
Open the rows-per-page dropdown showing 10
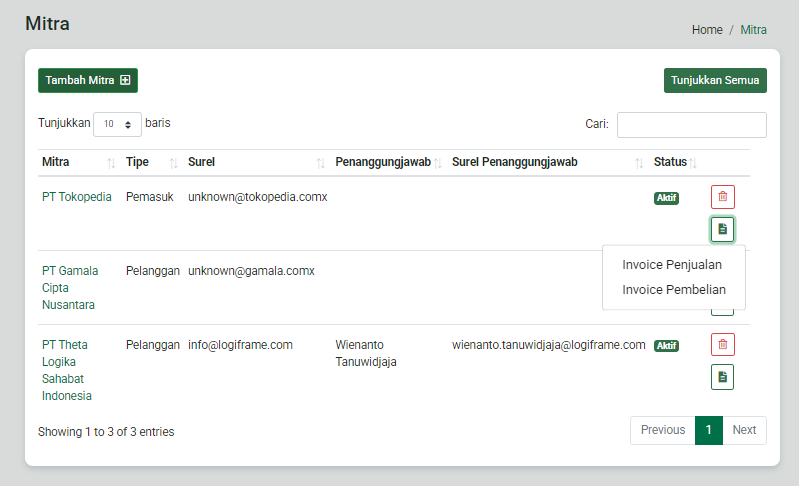click(117, 124)
